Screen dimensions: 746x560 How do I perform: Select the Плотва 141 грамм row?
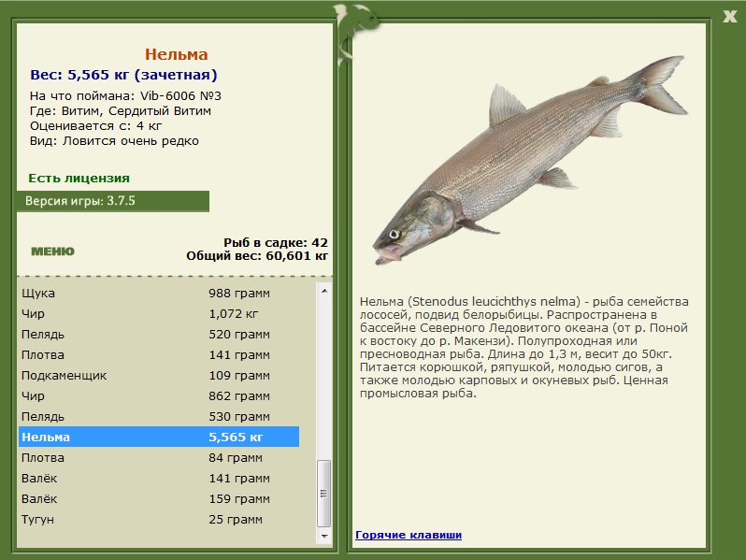pos(159,354)
